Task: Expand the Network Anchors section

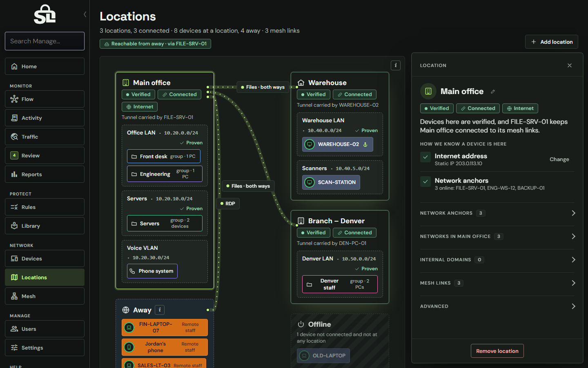Action: [x=497, y=213]
